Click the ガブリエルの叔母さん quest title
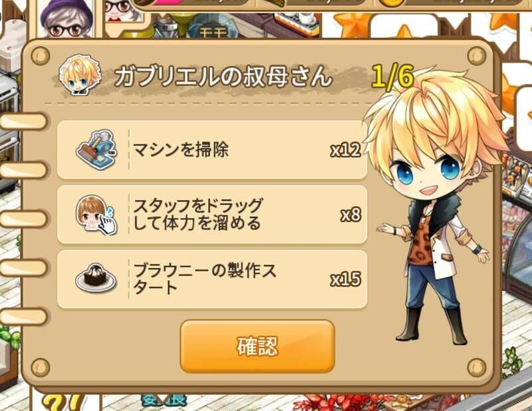 tap(223, 76)
